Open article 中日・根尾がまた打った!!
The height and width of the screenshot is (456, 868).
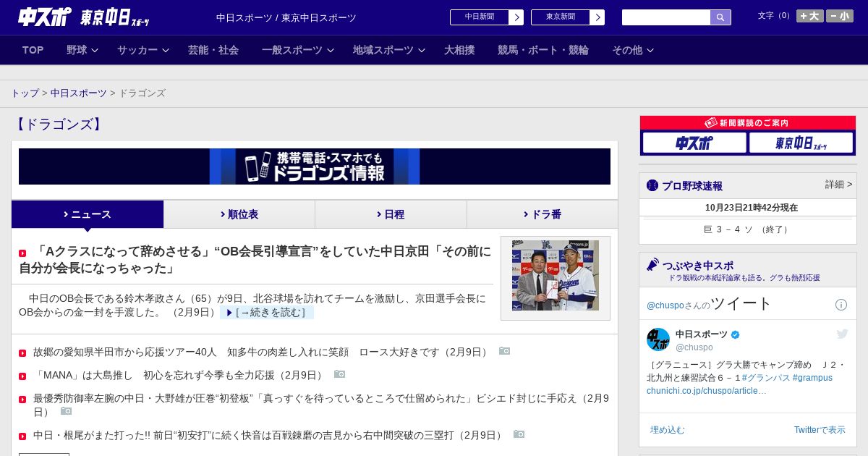[269, 436]
